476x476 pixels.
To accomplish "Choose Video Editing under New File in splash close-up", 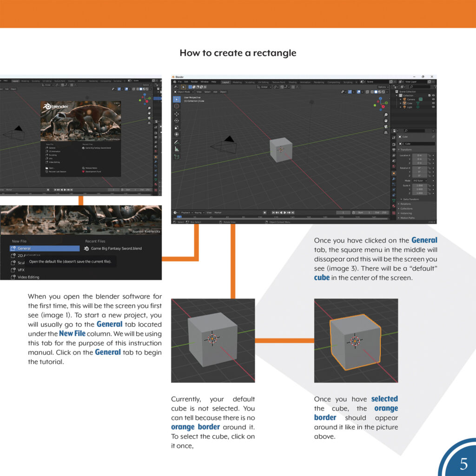I will pos(25,277).
